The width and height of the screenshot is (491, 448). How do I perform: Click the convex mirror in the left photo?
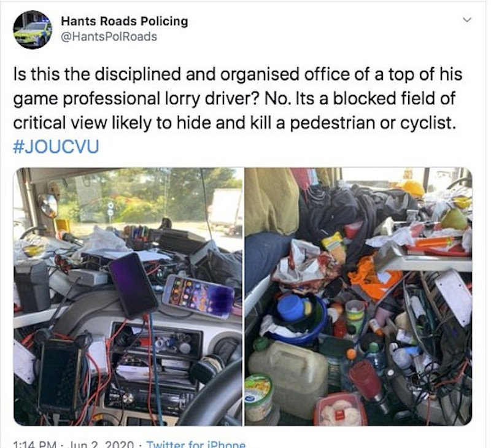coord(48,206)
